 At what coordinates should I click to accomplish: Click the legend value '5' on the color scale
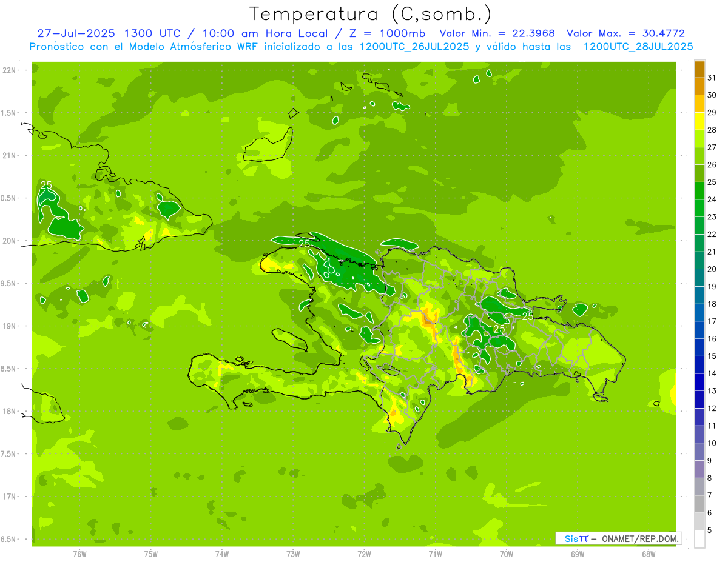pyautogui.click(x=710, y=530)
